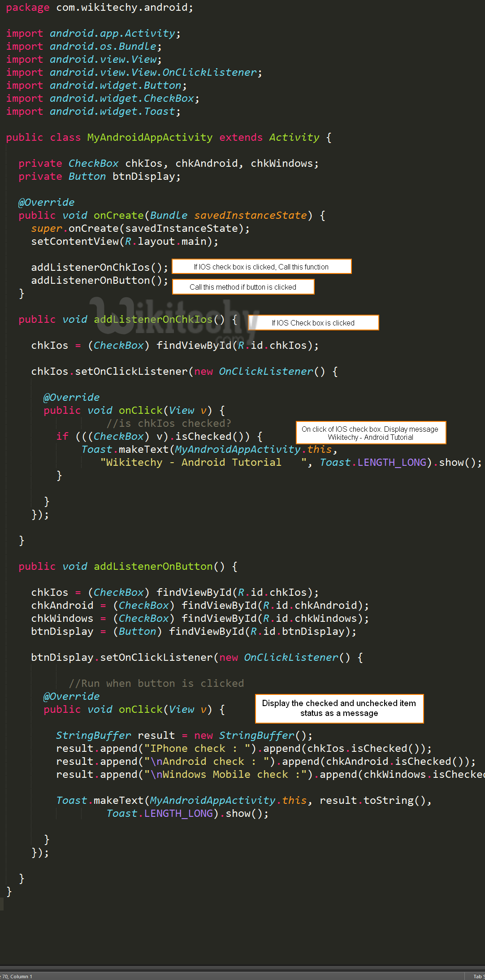
Task: Click the //Run when button is clicked comment
Action: click(x=156, y=684)
